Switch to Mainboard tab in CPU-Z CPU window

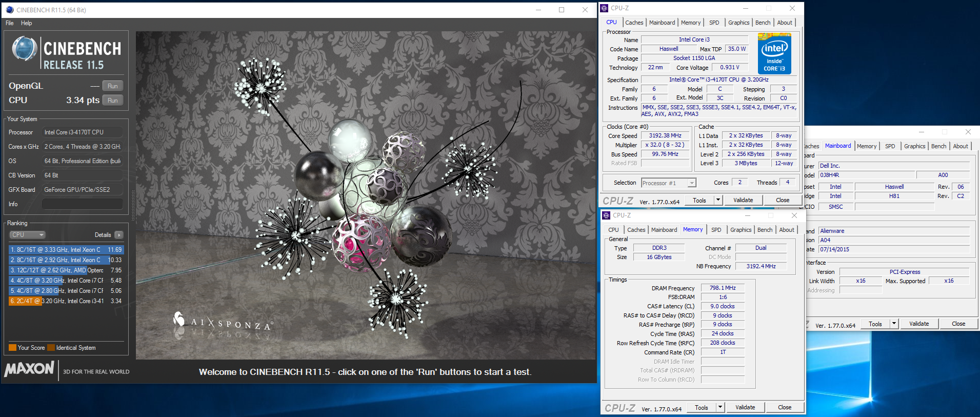click(662, 23)
